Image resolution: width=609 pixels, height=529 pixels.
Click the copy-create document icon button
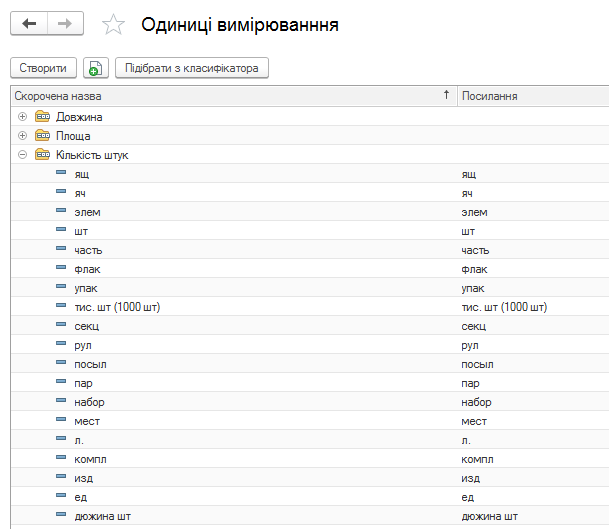pos(95,68)
